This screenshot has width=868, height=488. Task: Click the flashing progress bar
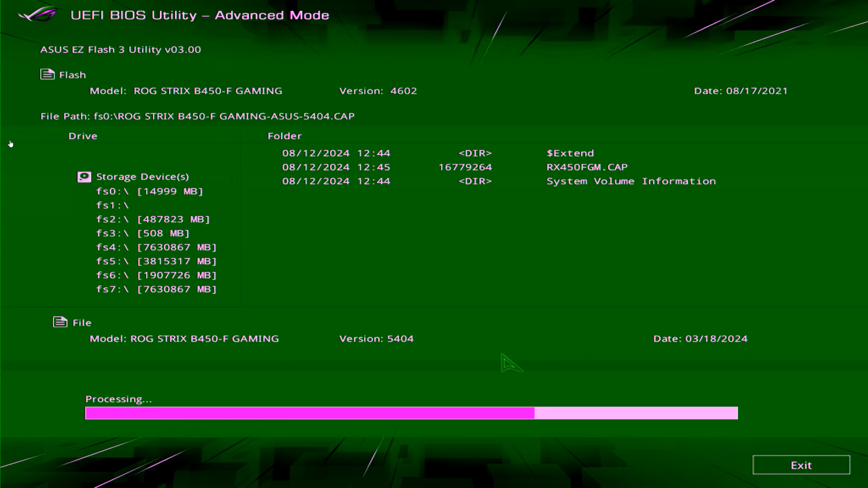tap(411, 413)
